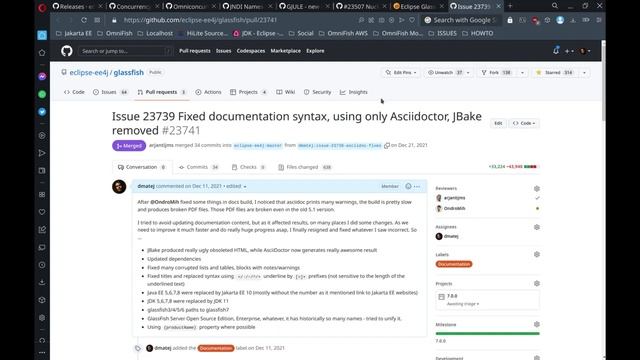Add emoji reaction to dmatej's comment
Viewport: 640px width, 360px height.
[x=408, y=186]
